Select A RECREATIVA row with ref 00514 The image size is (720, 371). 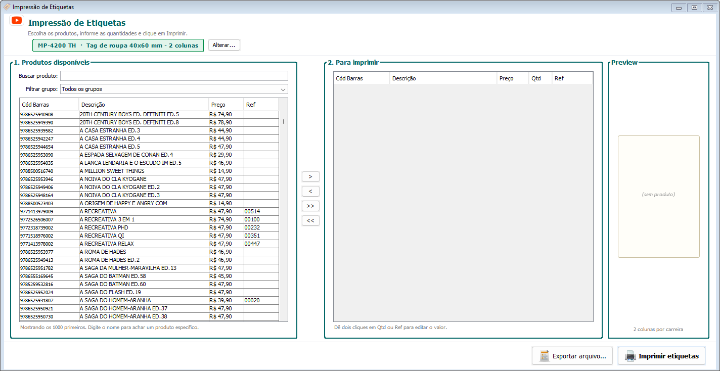[149, 211]
